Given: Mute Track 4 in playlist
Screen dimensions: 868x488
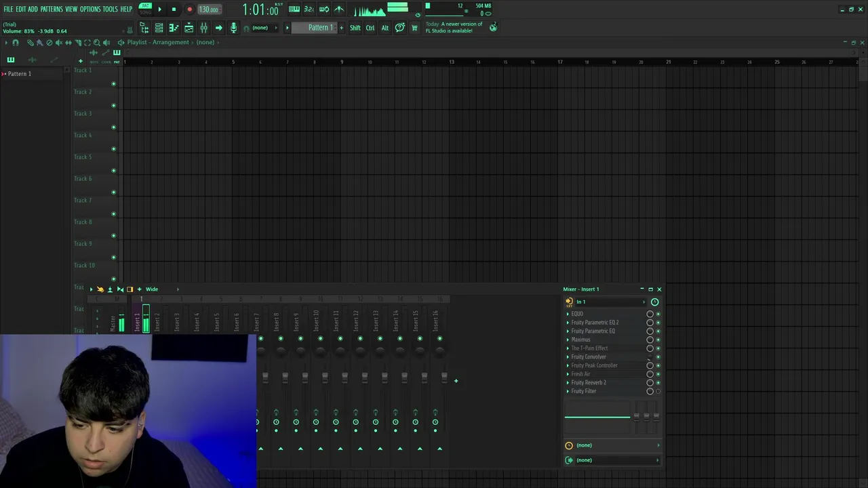Looking at the screenshot, I should coord(113,149).
